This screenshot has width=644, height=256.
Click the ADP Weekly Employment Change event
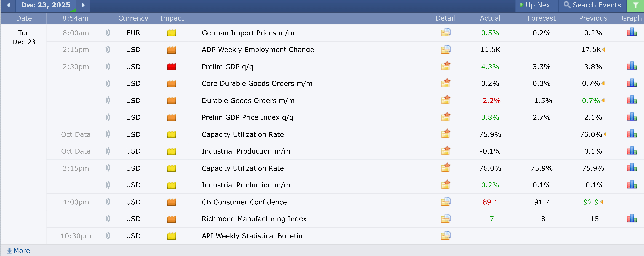[x=258, y=50]
